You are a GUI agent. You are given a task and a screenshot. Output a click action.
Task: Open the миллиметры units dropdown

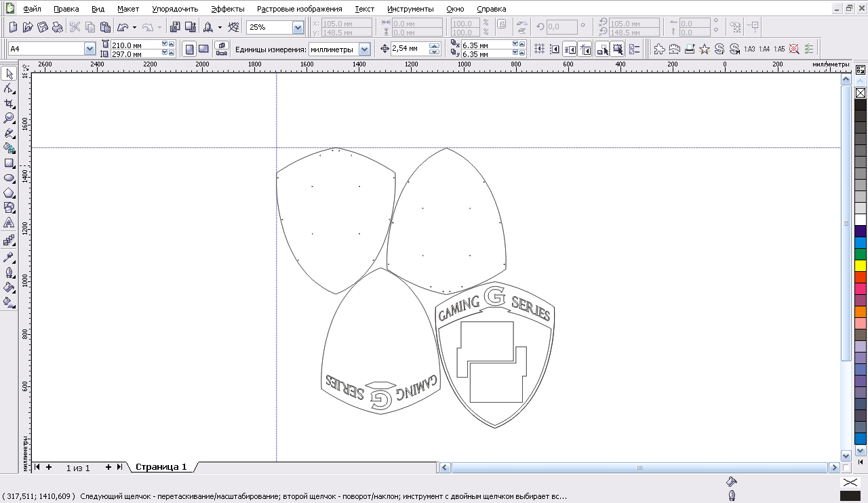click(x=364, y=49)
